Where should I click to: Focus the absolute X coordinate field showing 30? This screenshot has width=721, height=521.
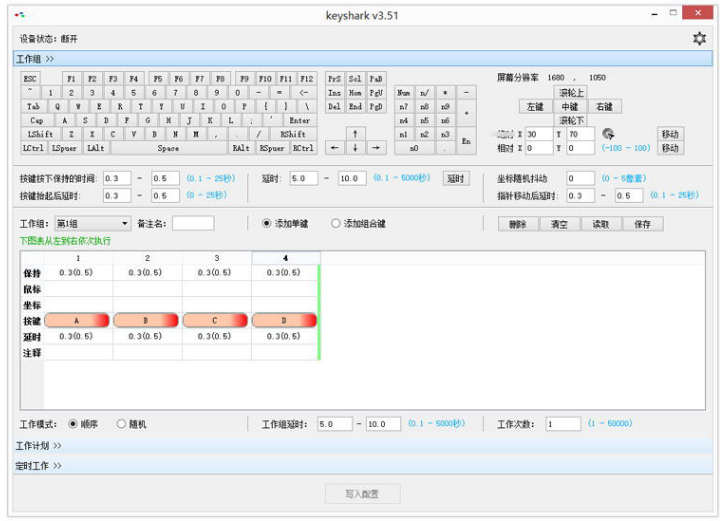click(x=539, y=134)
